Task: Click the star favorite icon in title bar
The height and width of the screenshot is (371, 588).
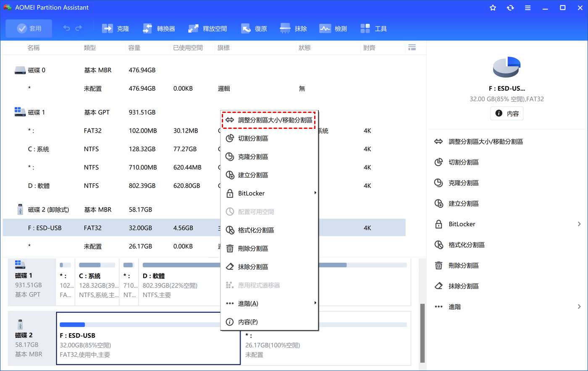Action: click(x=493, y=8)
